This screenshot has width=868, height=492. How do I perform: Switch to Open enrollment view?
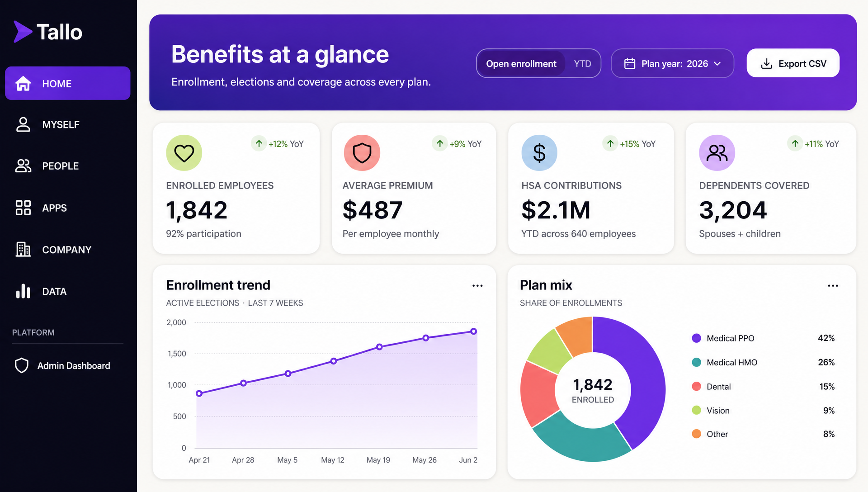(x=521, y=64)
